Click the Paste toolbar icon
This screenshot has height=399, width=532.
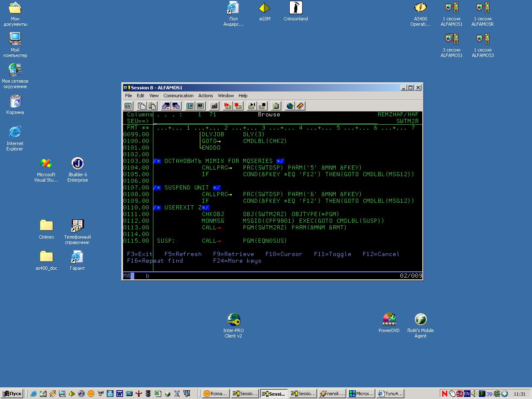[152, 106]
